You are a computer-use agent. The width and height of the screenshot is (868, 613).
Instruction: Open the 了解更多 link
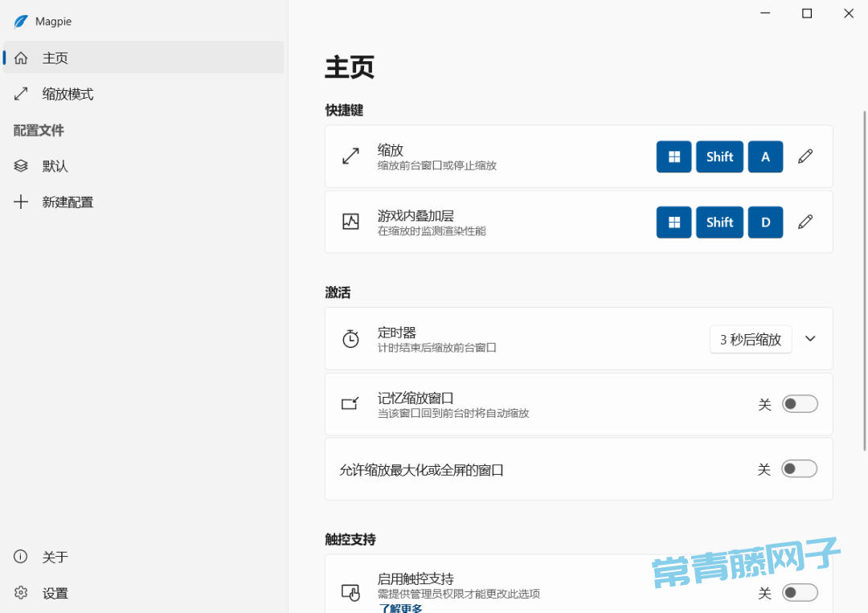click(x=401, y=607)
